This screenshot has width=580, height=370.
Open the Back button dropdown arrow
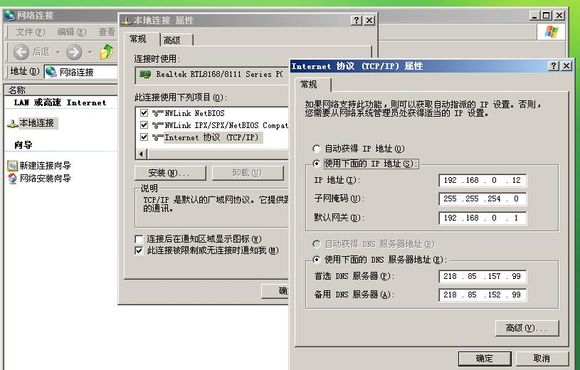click(x=57, y=52)
